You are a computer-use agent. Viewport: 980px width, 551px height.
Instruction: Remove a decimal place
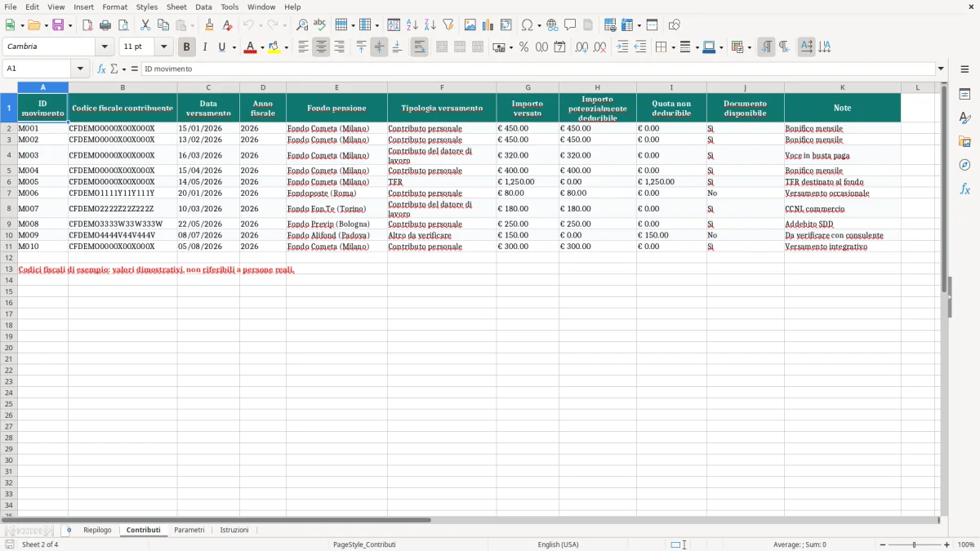click(x=599, y=47)
